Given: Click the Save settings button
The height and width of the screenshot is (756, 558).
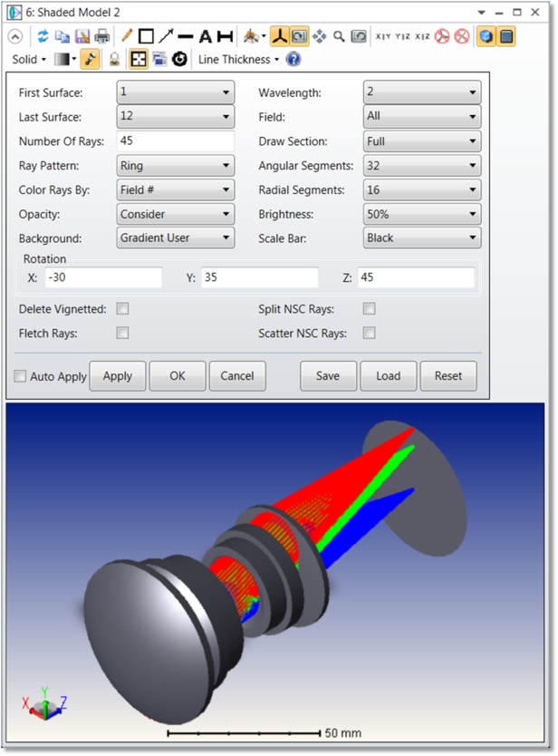Looking at the screenshot, I should point(328,375).
